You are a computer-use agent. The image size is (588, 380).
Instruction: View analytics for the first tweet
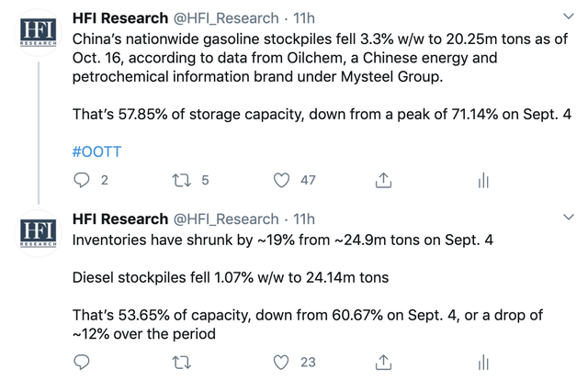click(x=483, y=180)
